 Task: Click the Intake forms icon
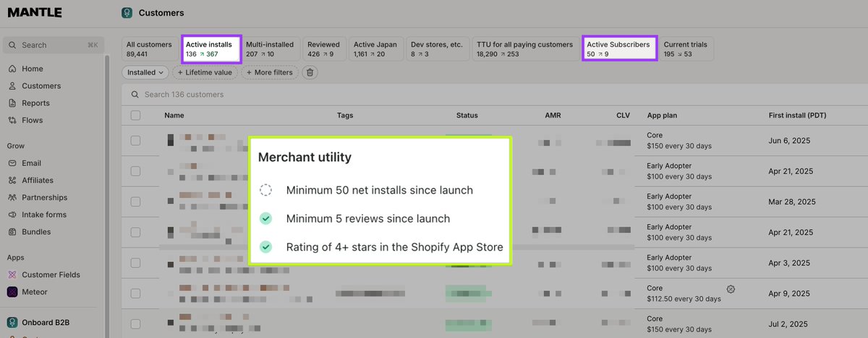(x=12, y=215)
